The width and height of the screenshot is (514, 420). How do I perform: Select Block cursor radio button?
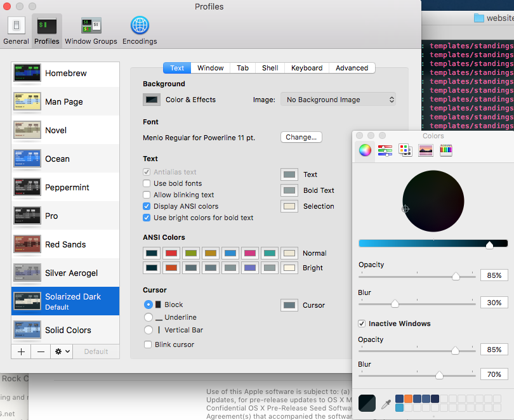148,305
